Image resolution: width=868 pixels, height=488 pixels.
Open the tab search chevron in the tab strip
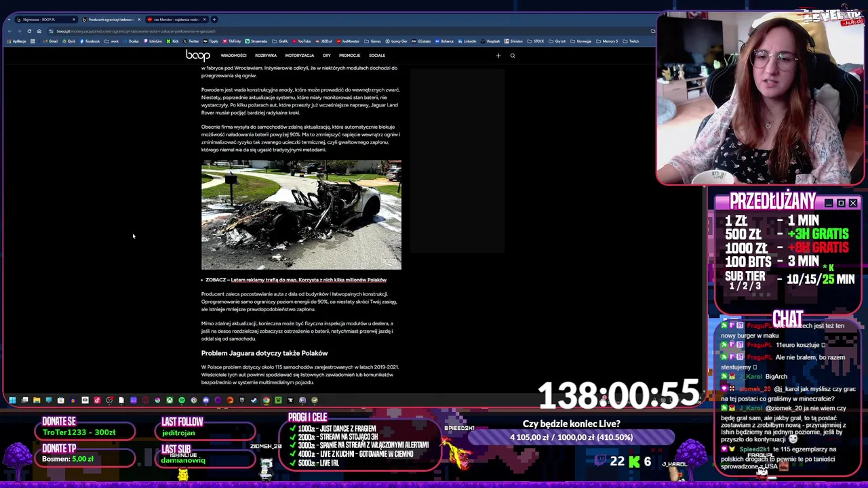tap(9, 20)
